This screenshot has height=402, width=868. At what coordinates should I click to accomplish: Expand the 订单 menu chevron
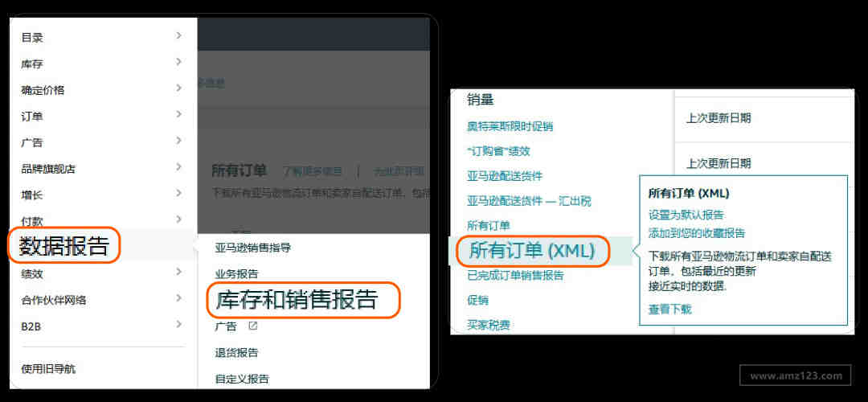pyautogui.click(x=178, y=115)
